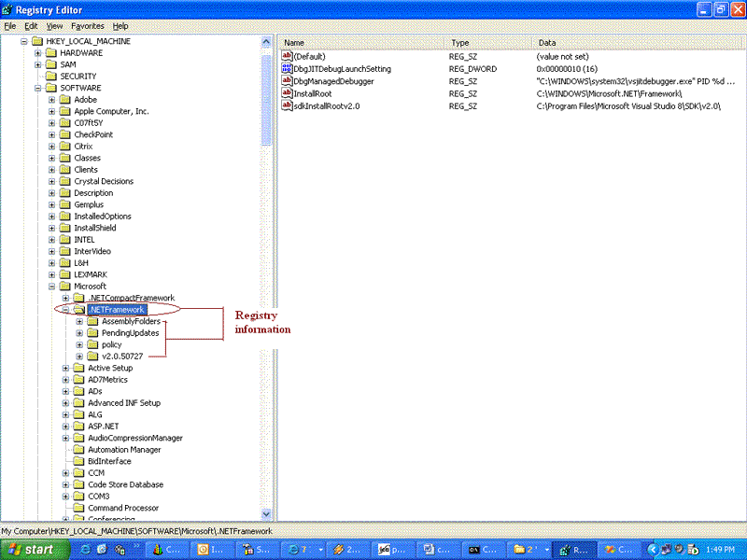The width and height of the screenshot is (747, 560).
Task: Collapse the HKEY_LOCAL_MACHINE tree node
Action: click(x=24, y=41)
